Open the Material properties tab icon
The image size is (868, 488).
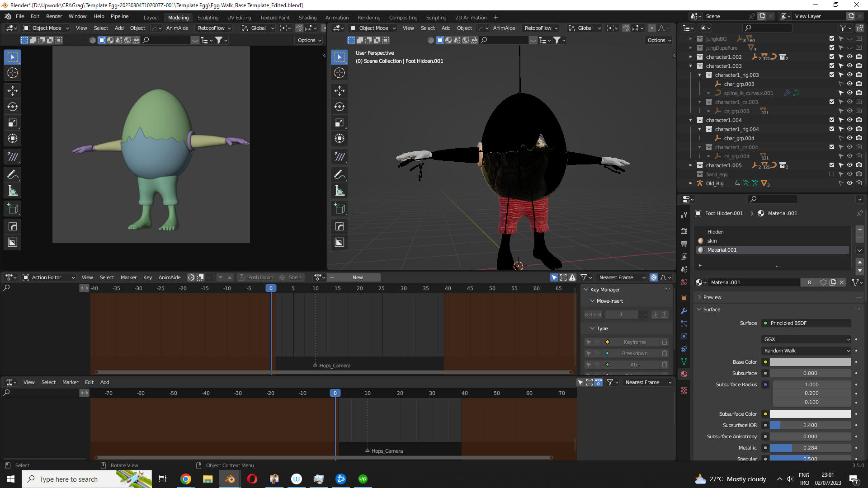684,374
